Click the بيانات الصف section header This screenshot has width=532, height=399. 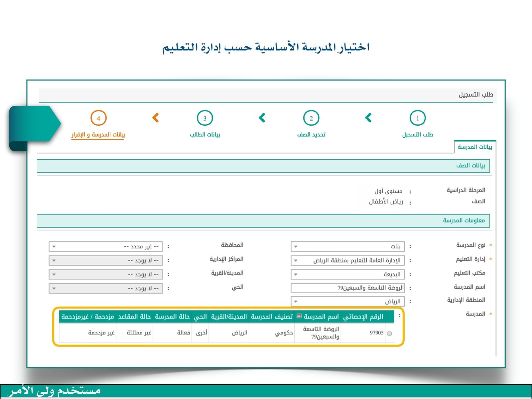[x=263, y=166]
